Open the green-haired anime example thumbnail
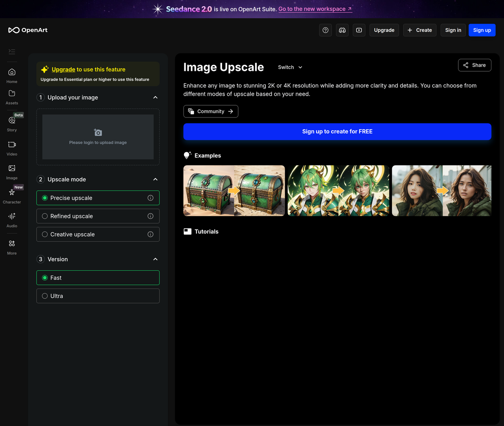Image resolution: width=504 pixels, height=426 pixels. [338, 191]
